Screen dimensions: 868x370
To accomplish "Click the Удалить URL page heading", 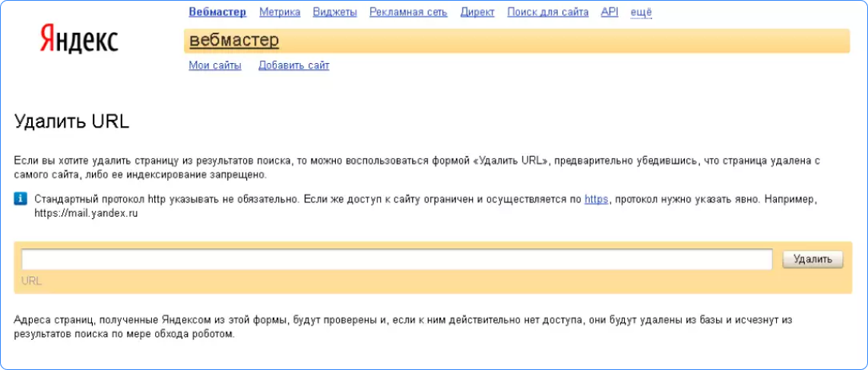I will click(x=72, y=122).
